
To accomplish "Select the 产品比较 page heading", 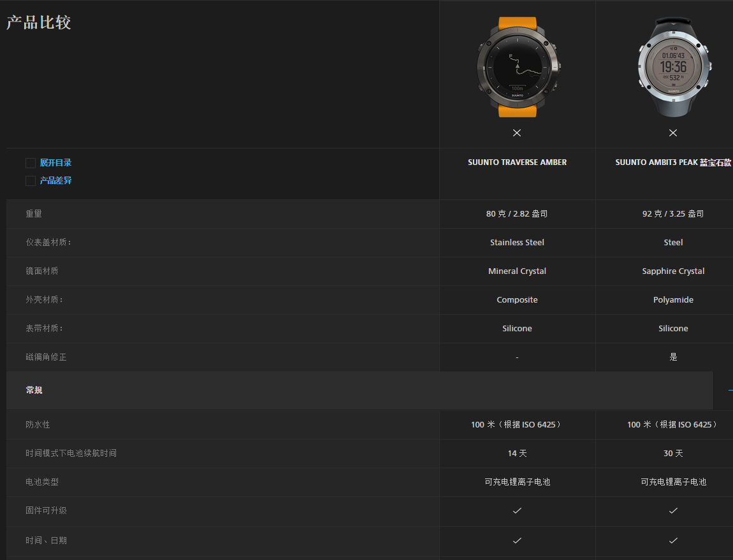I will pyautogui.click(x=39, y=22).
